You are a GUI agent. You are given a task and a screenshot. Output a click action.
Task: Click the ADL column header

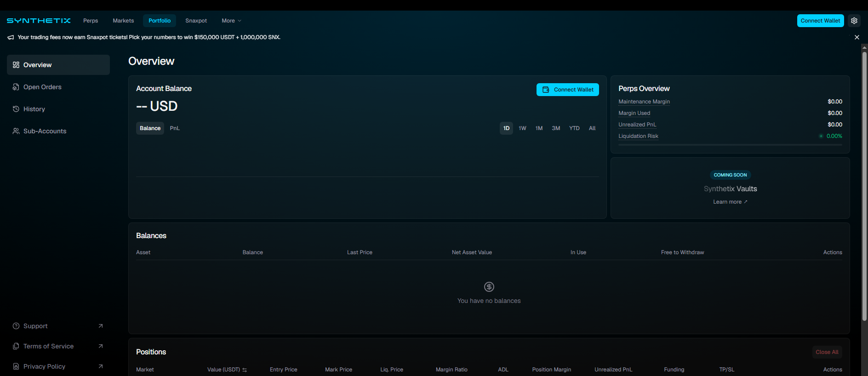click(503, 370)
